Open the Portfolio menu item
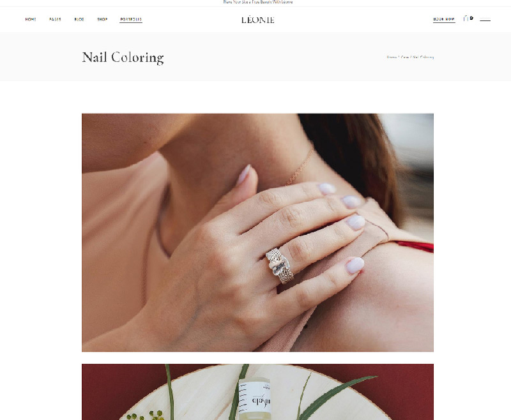The image size is (511, 420). 131,20
